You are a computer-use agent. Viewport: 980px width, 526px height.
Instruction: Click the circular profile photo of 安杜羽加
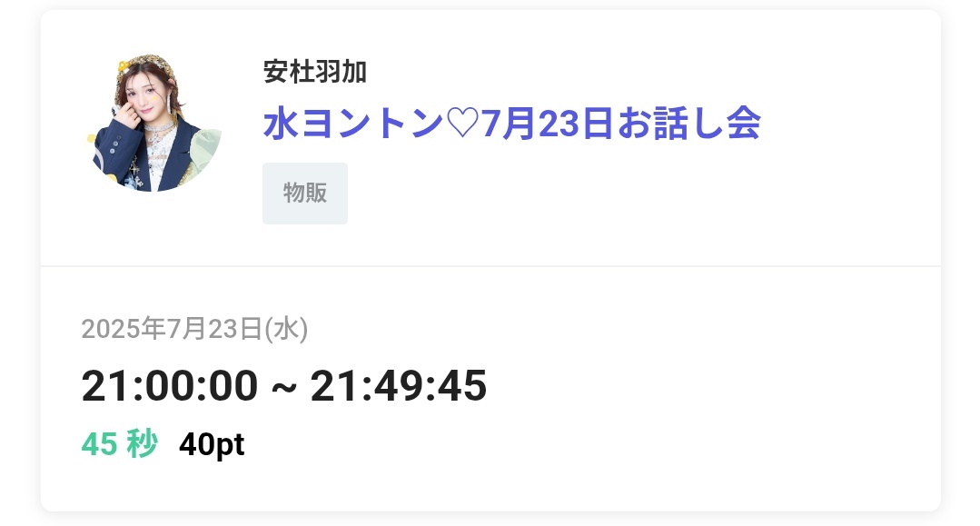coord(153,123)
